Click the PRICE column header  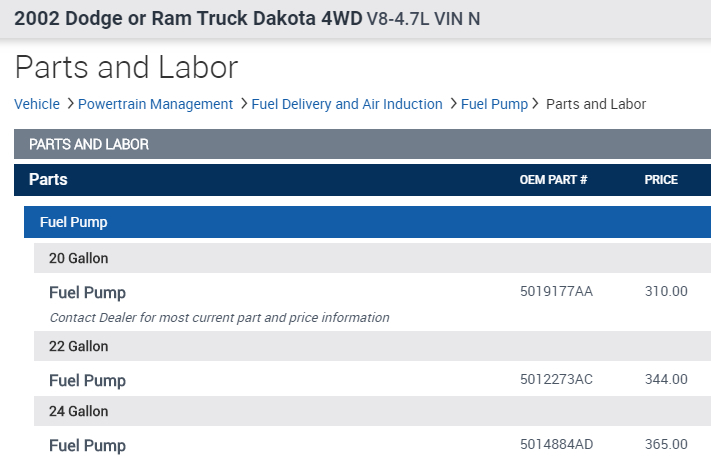click(661, 180)
